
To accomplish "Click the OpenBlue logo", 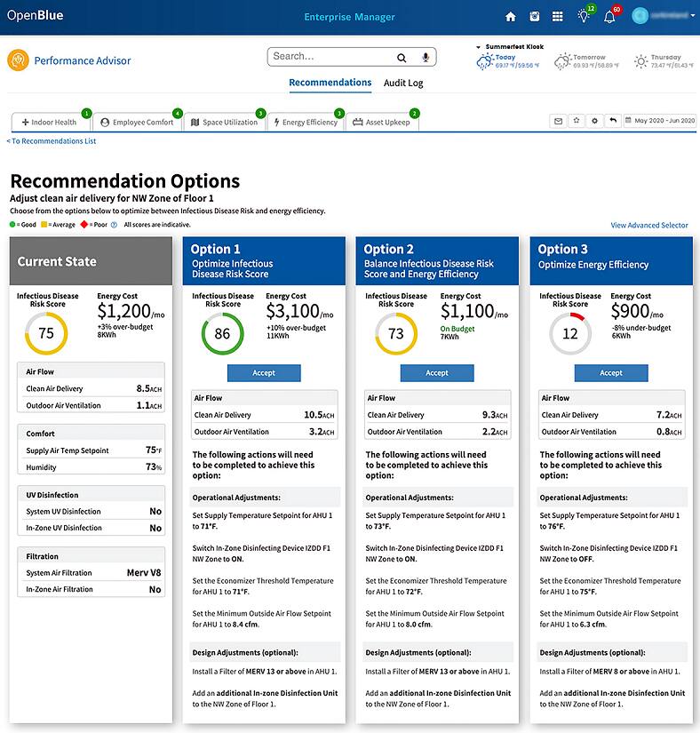I will coord(35,15).
